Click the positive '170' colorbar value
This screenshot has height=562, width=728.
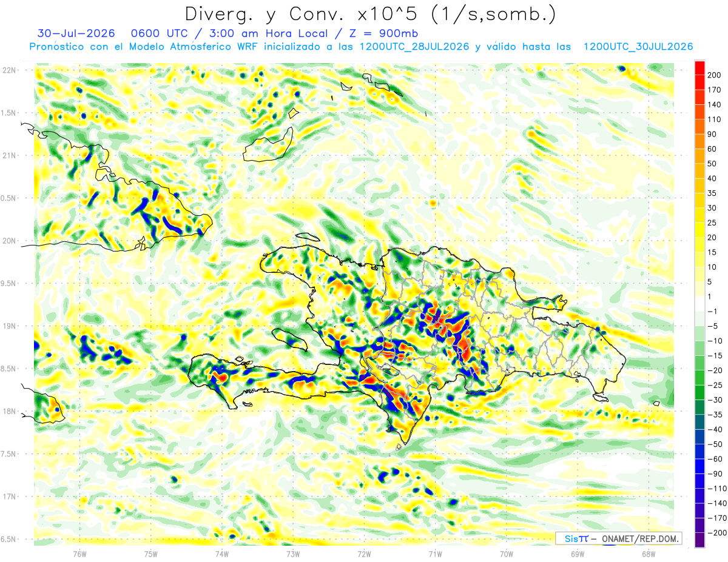point(715,90)
